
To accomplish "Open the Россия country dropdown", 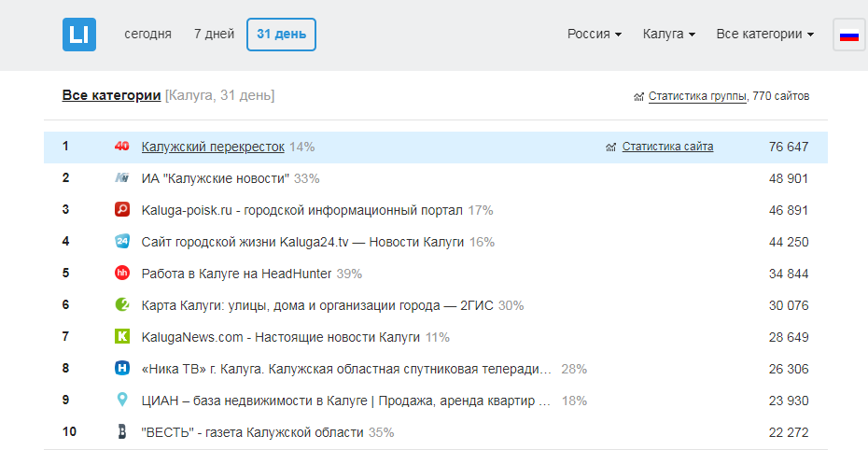I will click(595, 35).
